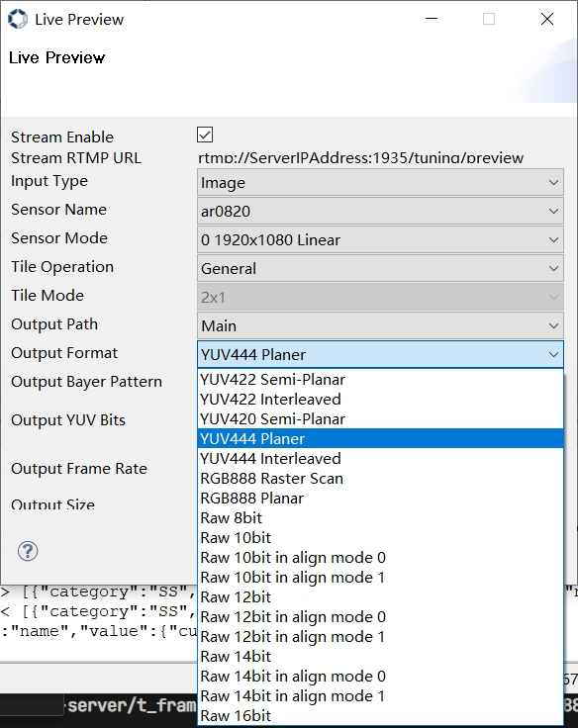Click the Output Size label
This screenshot has height=728, width=578.
tap(53, 504)
